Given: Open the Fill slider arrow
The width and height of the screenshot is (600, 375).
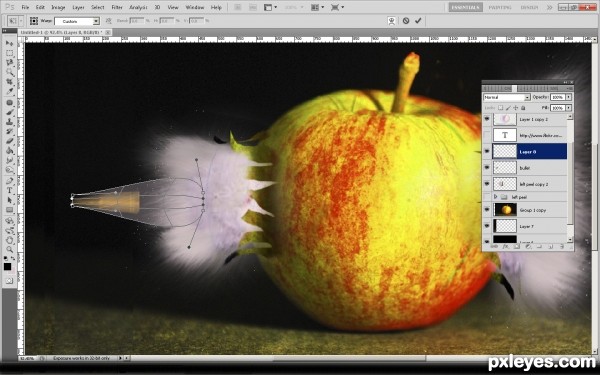Looking at the screenshot, I should coord(568,108).
